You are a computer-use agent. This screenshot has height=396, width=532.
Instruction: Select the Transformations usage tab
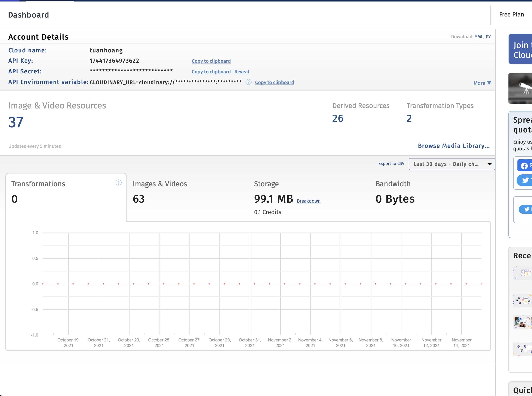point(66,197)
